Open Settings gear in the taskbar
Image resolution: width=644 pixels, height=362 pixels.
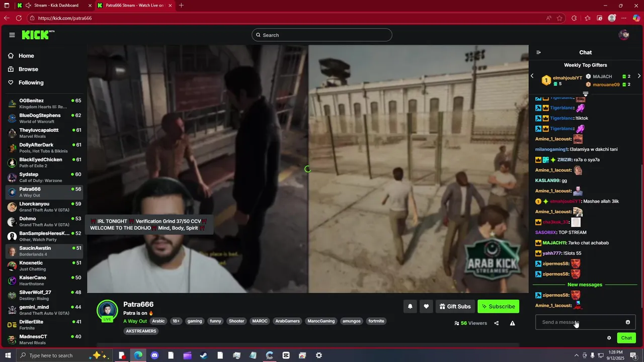(x=318, y=355)
